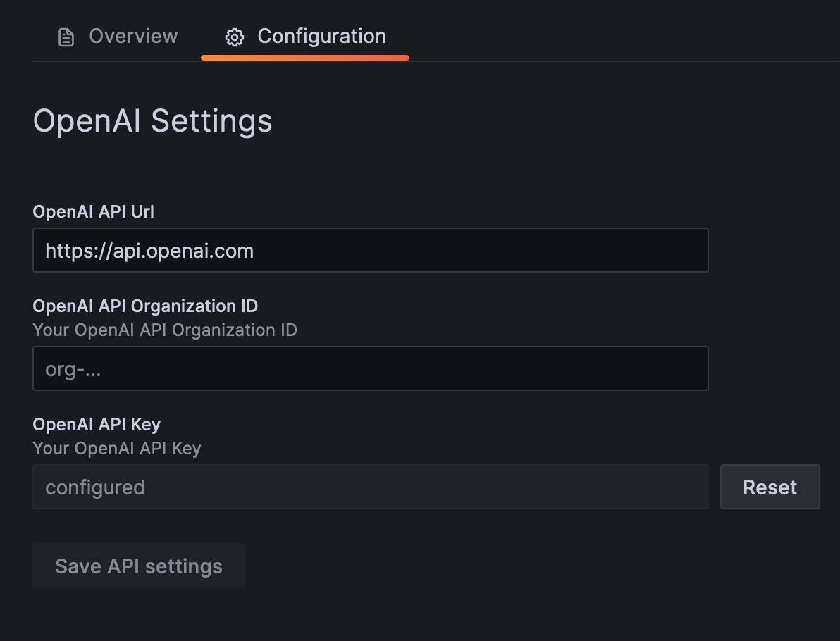
Task: Click the 'OpenAI API Url' field label
Action: coord(93,212)
